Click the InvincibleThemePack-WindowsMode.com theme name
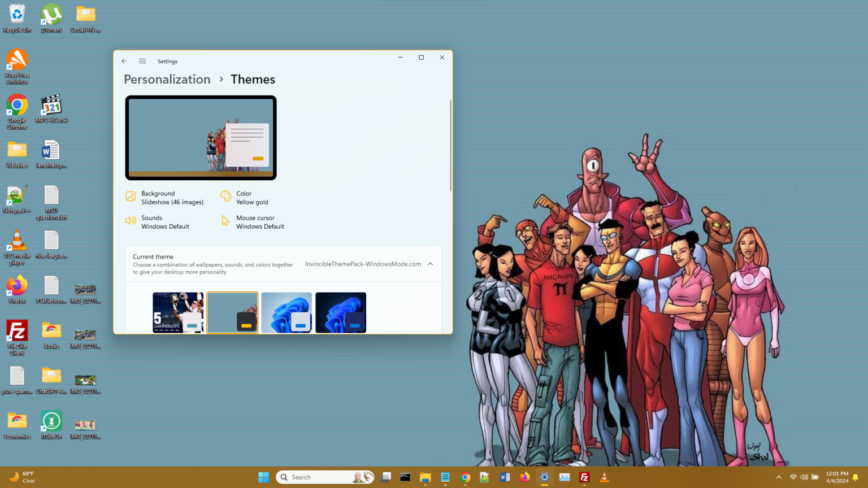 click(x=363, y=264)
